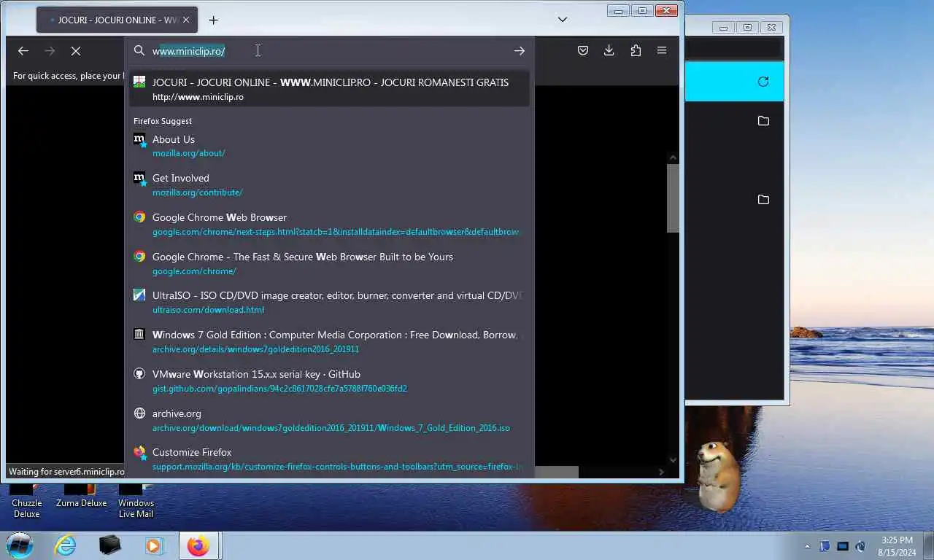This screenshot has width=934, height=560.
Task: Click the scrollbar down arrow
Action: click(673, 460)
